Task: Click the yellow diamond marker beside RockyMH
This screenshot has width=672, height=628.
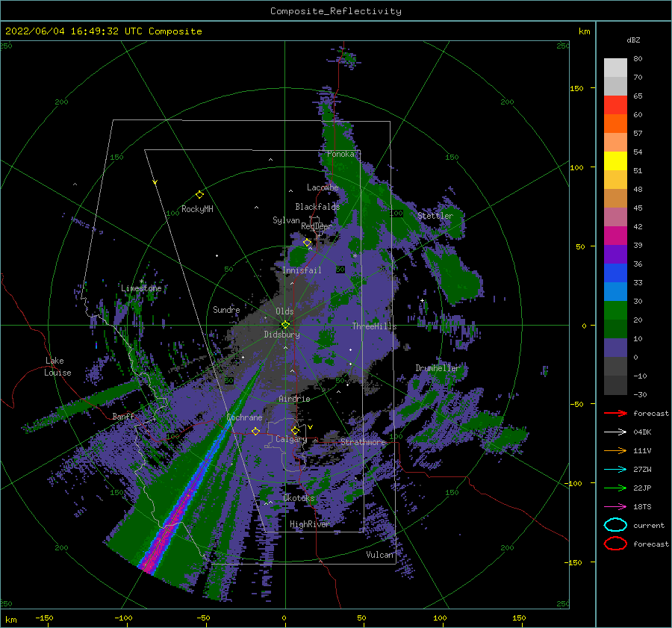Action: pos(199,195)
